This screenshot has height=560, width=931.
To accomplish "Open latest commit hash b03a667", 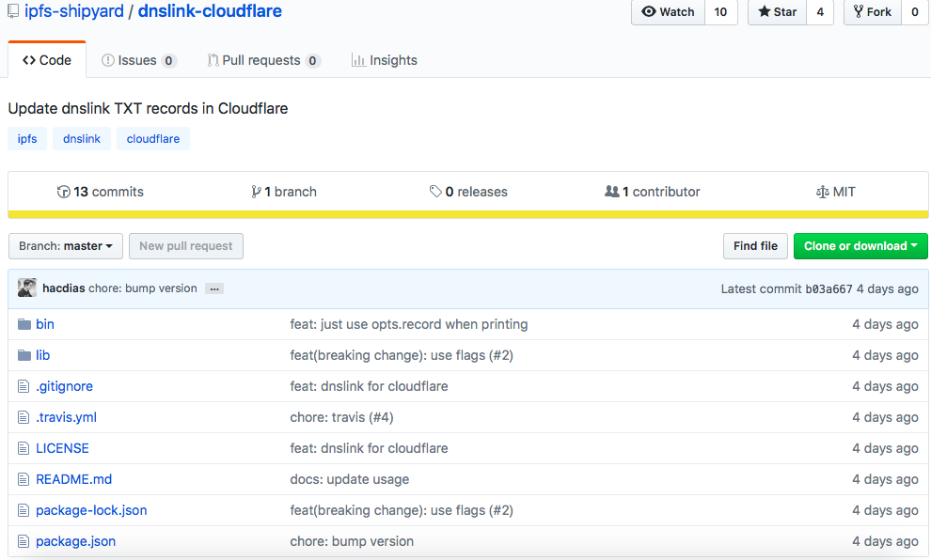I will [828, 288].
